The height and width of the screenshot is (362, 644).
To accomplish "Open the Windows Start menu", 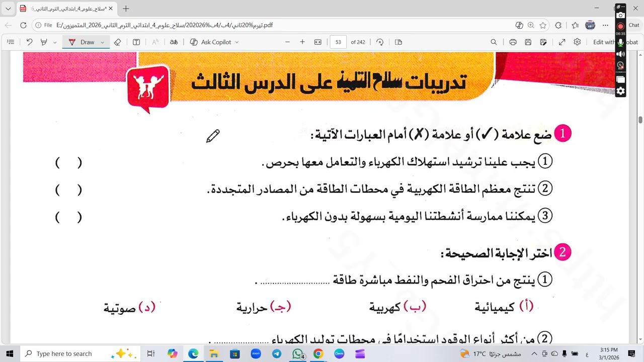I will click(x=9, y=353).
